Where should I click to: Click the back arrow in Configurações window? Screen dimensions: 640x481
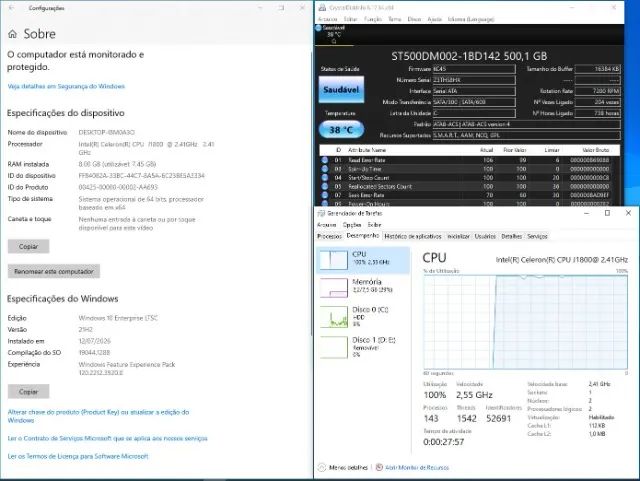click(x=11, y=8)
